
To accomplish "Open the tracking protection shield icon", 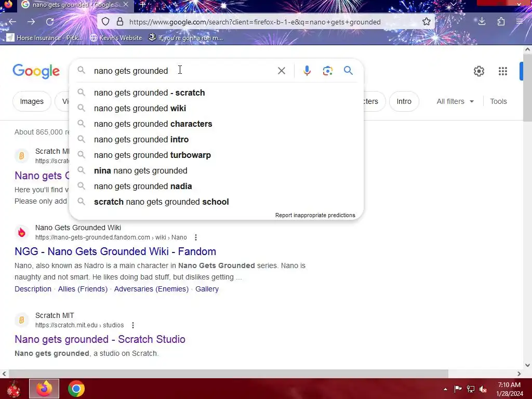I will (105, 22).
